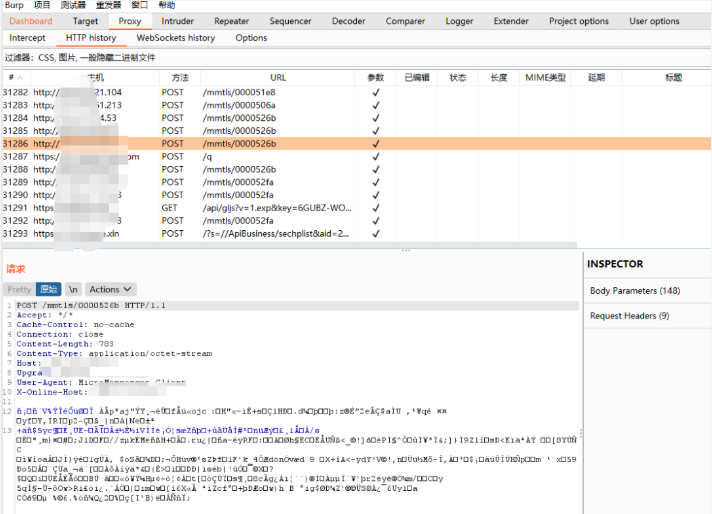Image resolution: width=712 pixels, height=514 pixels.
Task: Select history row 31292
Action: pyautogui.click(x=356, y=221)
